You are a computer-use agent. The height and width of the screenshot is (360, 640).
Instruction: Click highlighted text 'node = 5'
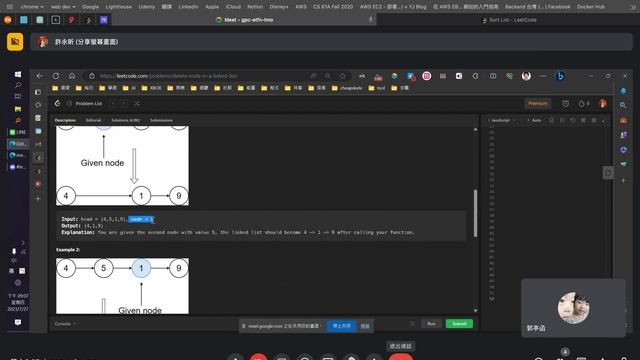coord(141,219)
